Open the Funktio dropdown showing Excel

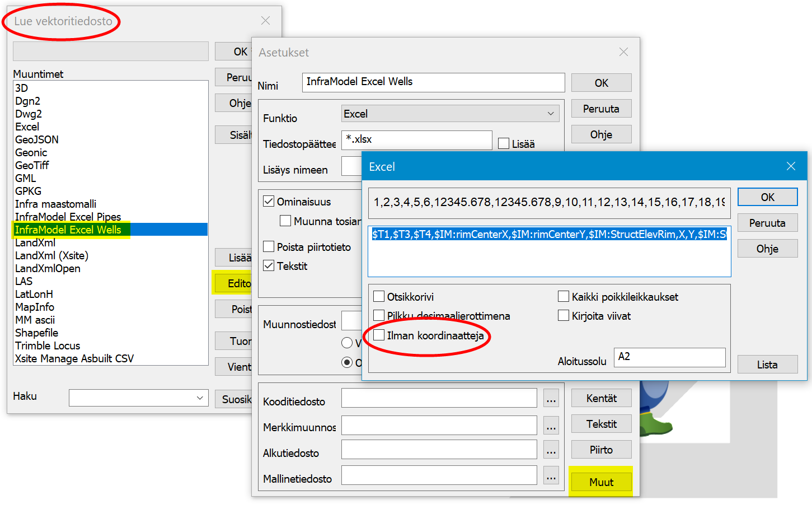point(450,114)
